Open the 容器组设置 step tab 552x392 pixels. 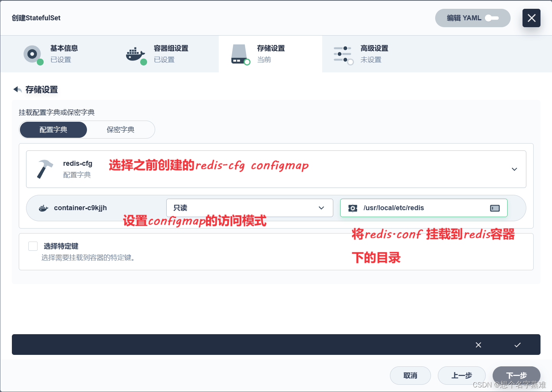click(x=167, y=54)
